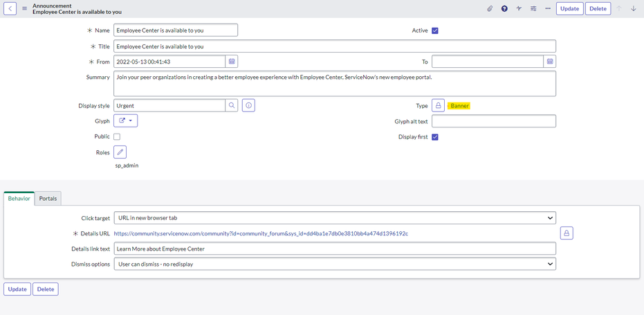Switch to the Portals tab
This screenshot has height=315, width=644.
click(x=48, y=198)
